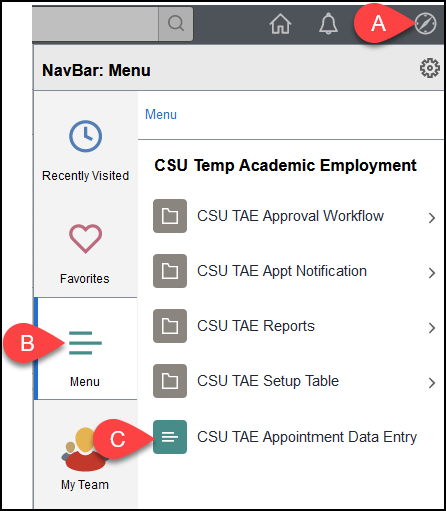This screenshot has height=511, width=446.
Task: Click the Menu breadcrumb link
Action: 161,115
